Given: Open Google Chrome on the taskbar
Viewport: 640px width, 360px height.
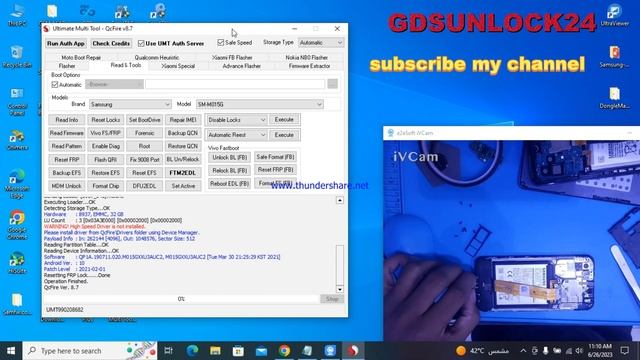Looking at the screenshot, I should (x=284, y=351).
